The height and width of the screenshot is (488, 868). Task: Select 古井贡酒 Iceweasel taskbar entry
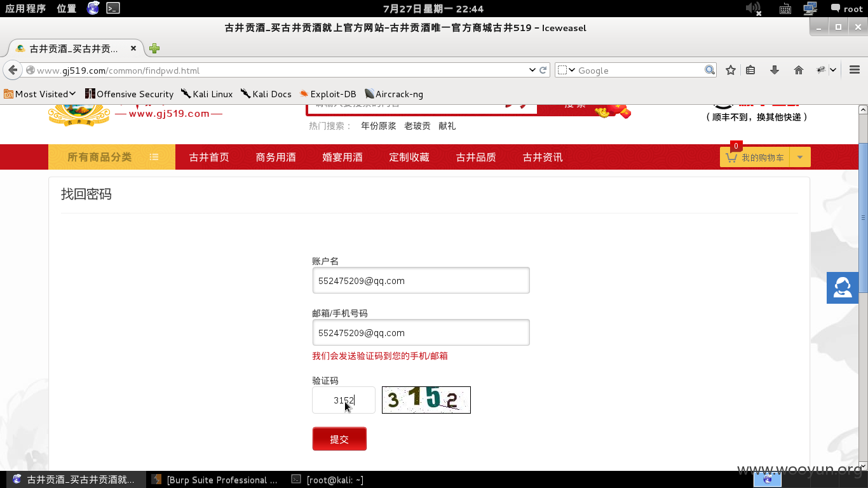(x=75, y=480)
